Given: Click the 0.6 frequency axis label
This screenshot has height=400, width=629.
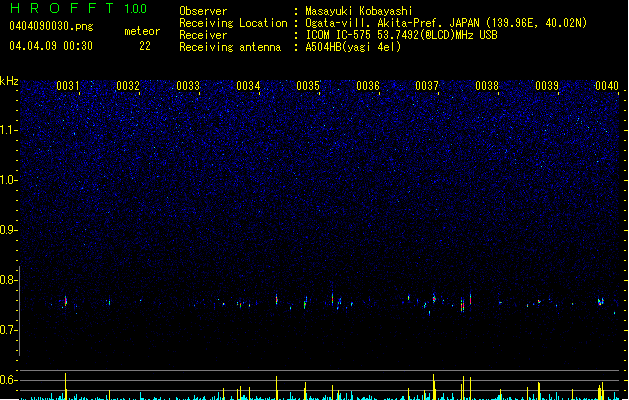Looking at the screenshot, I should tap(9, 380).
